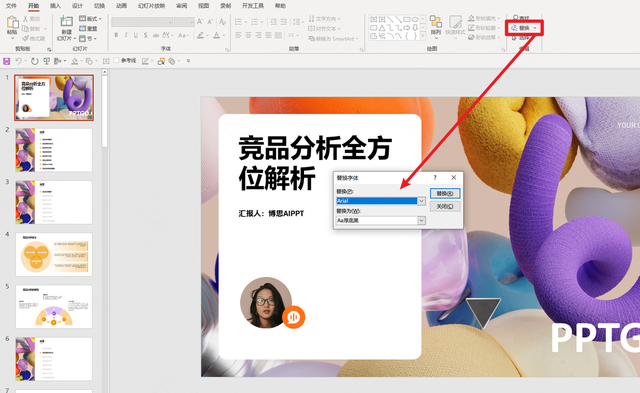Expand the Replace-with font dropdown arrow
The width and height of the screenshot is (640, 393).
421,220
